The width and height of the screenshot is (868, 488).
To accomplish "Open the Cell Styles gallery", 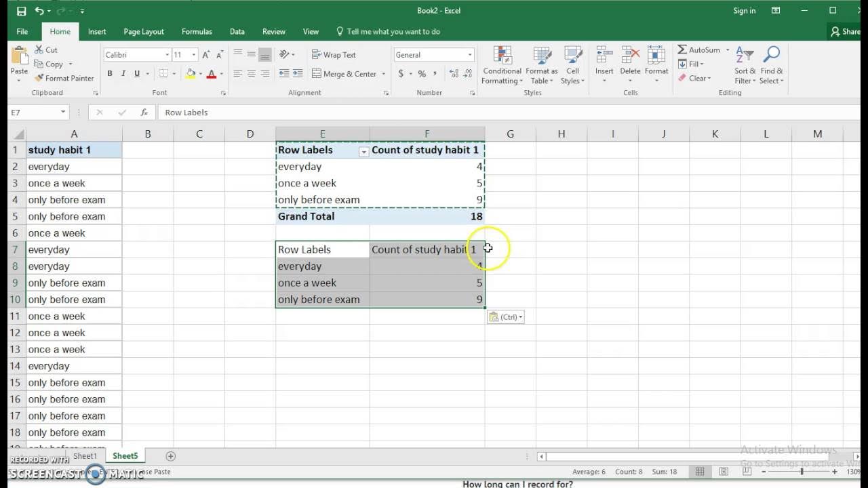I will [x=573, y=66].
